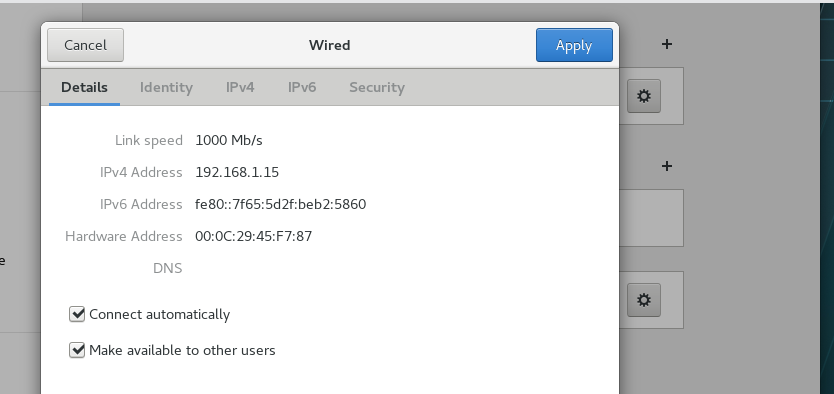
Task: Click the DNS label
Action: (x=168, y=268)
